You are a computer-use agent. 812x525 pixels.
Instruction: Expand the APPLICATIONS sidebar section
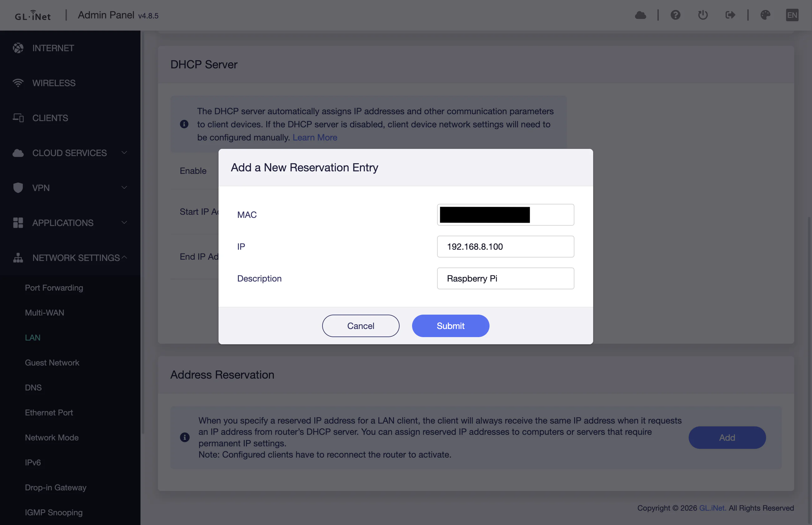click(x=70, y=223)
